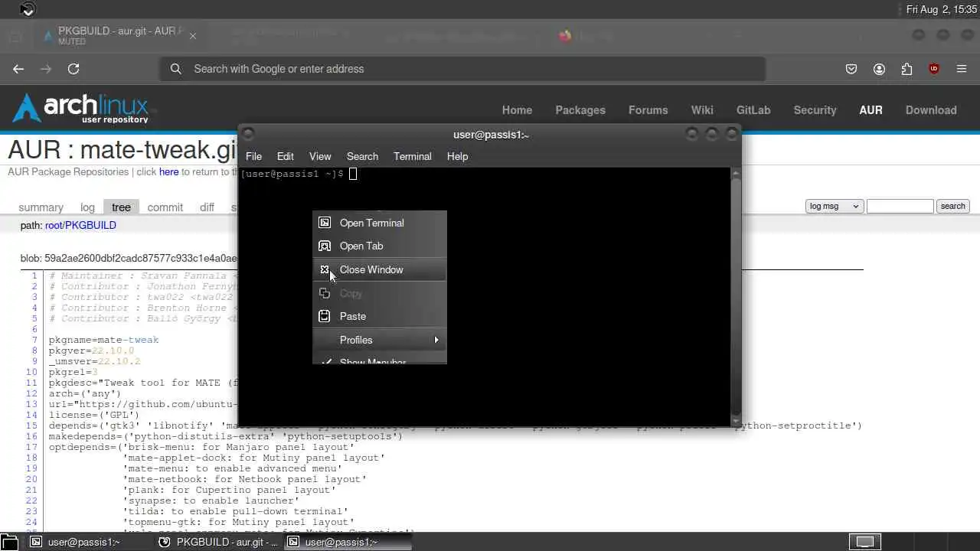Open the Security link
Image resolution: width=980 pixels, height=551 pixels.
[x=815, y=110]
